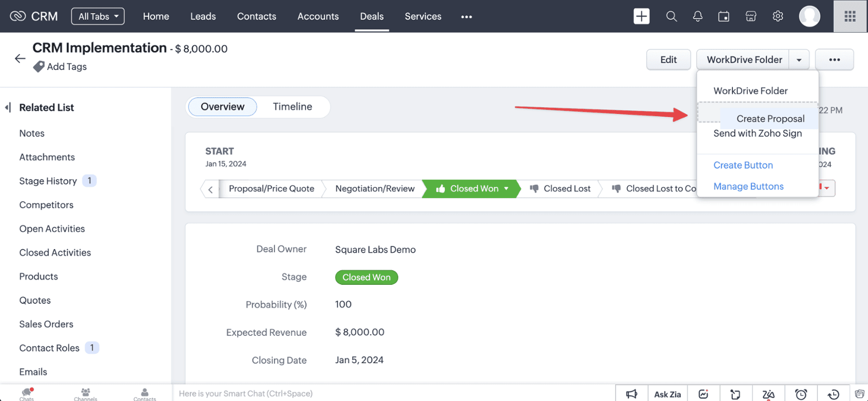Open Quotes in the Related List
Viewport: 868px width, 401px height.
click(x=35, y=301)
